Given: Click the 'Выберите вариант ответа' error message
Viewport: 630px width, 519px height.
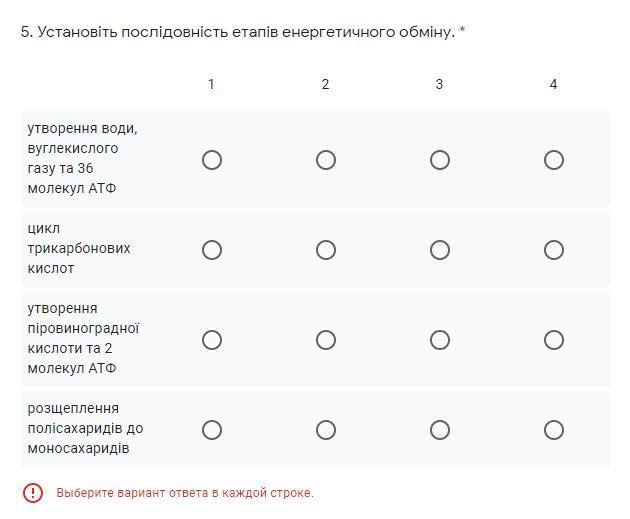Looking at the screenshot, I should click(x=185, y=493).
